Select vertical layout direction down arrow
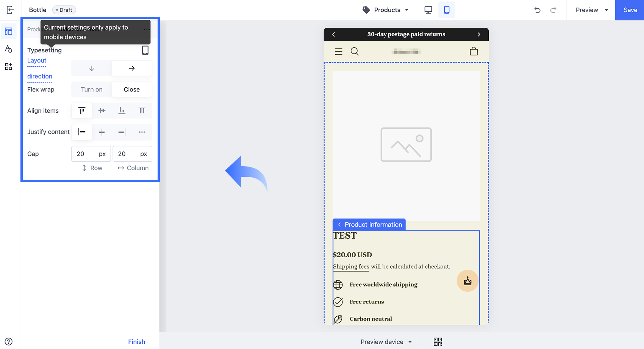 pyautogui.click(x=91, y=68)
